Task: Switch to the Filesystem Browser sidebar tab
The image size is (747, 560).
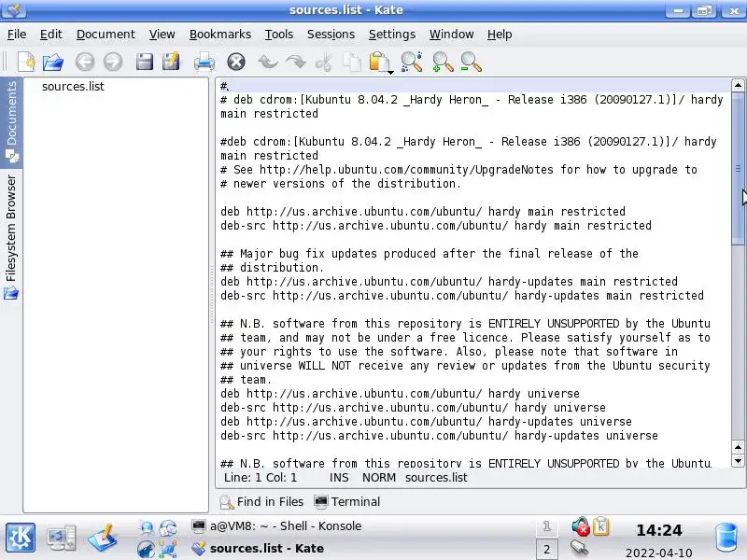Action: click(x=11, y=237)
